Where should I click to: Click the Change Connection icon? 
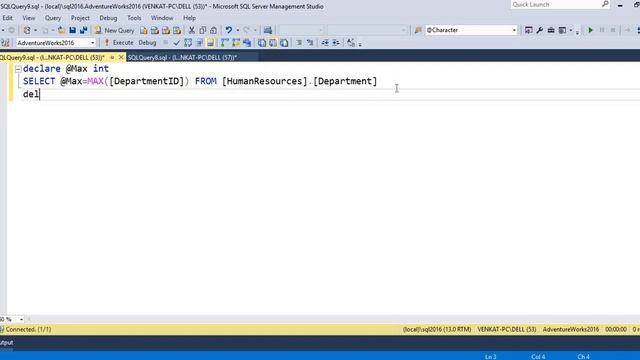[x=5, y=43]
